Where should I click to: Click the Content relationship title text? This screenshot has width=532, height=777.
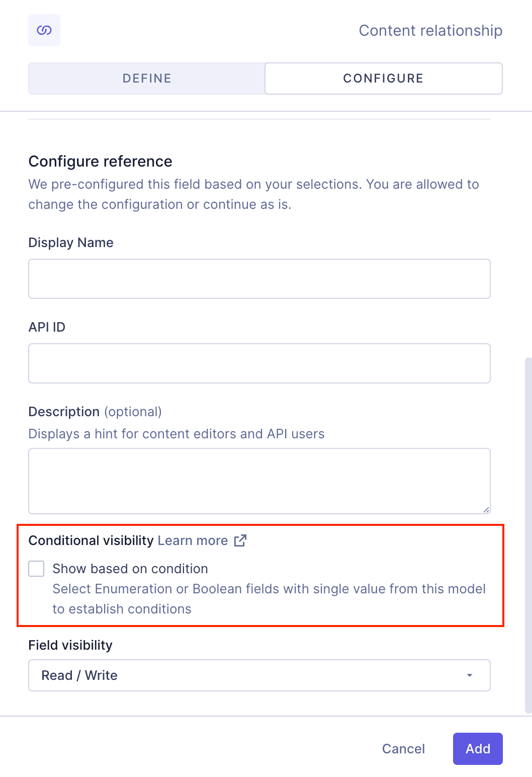(430, 30)
